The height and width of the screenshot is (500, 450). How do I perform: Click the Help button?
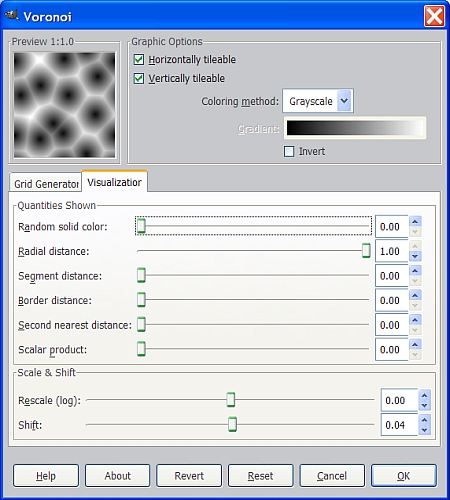point(46,476)
